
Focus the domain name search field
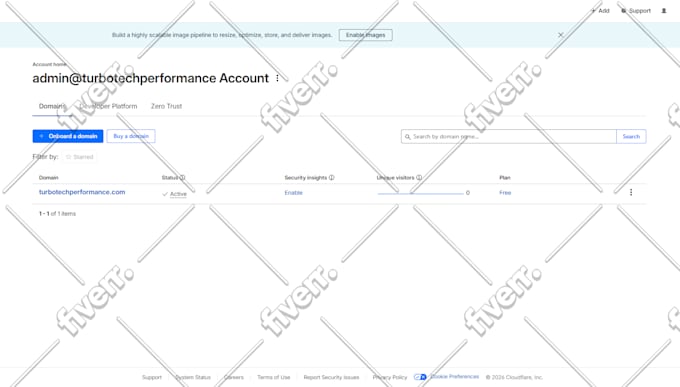(x=509, y=137)
